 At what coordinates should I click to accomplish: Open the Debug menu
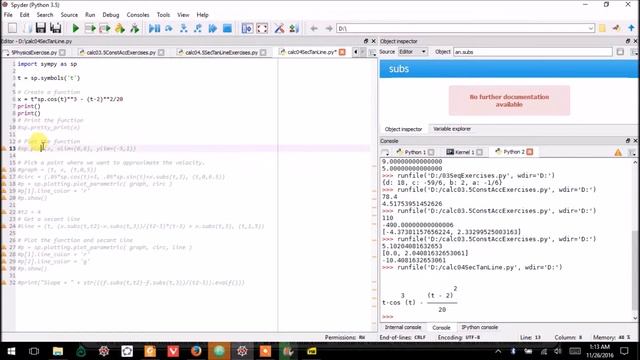[x=111, y=15]
